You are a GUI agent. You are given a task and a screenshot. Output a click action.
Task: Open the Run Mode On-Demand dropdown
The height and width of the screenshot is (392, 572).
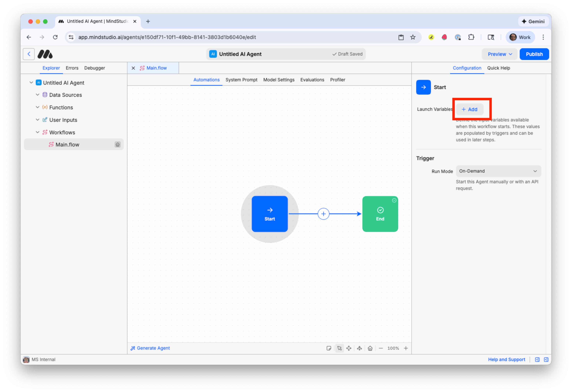coord(498,171)
